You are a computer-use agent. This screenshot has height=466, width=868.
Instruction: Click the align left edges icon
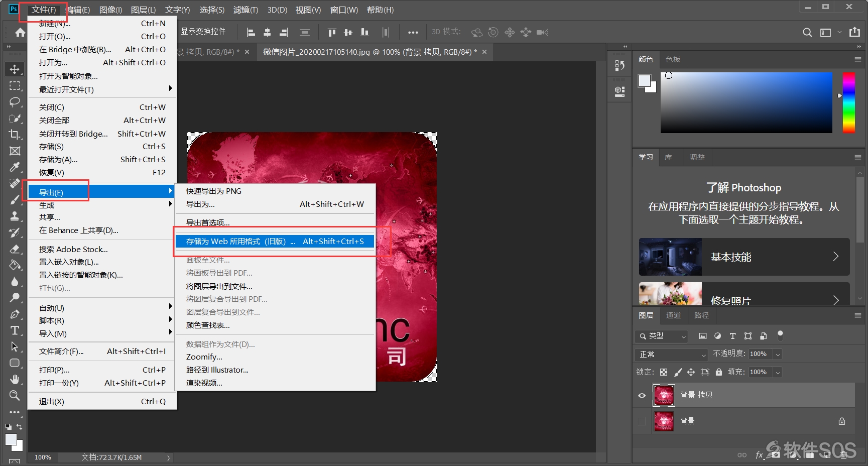[x=251, y=32]
